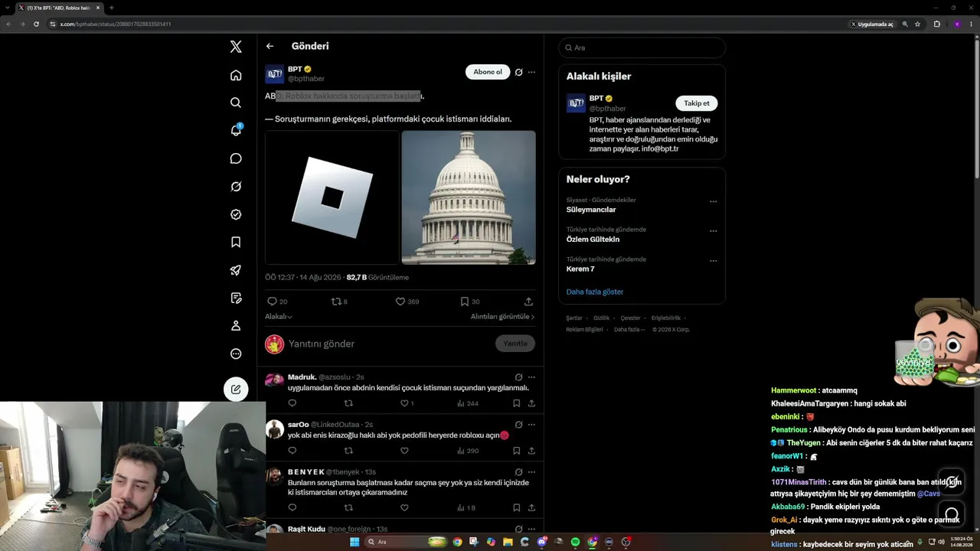
Task: Open options for Özlem Gültekin trend
Action: pyautogui.click(x=713, y=231)
